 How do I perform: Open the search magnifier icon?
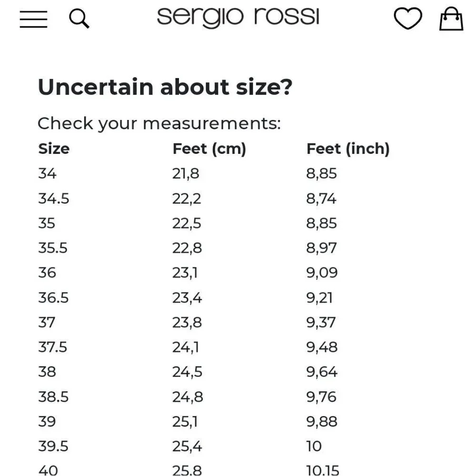(79, 19)
